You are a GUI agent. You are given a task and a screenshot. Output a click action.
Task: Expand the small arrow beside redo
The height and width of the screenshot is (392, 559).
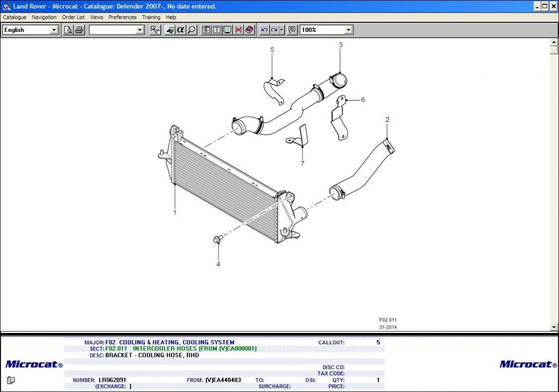click(x=282, y=30)
